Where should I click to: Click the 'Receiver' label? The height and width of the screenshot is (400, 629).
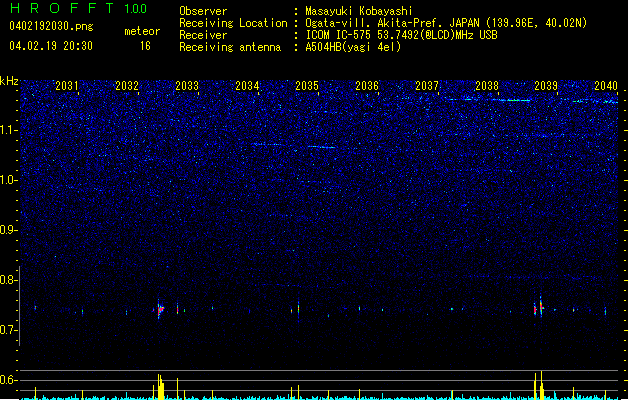[203, 35]
